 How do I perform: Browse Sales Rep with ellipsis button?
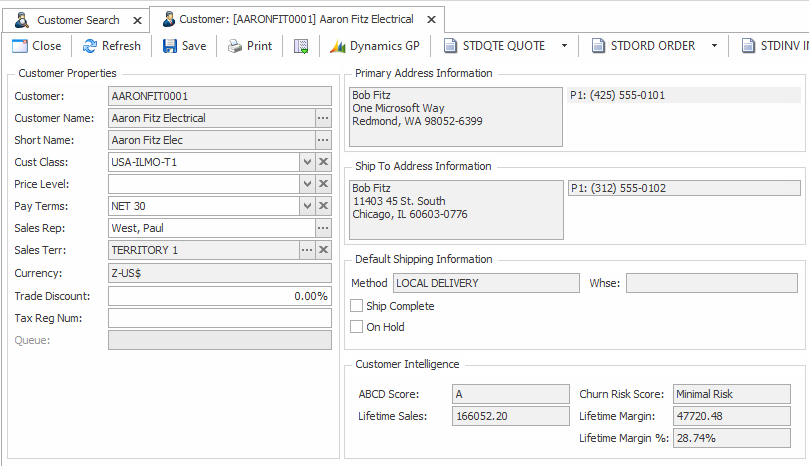[x=323, y=228]
